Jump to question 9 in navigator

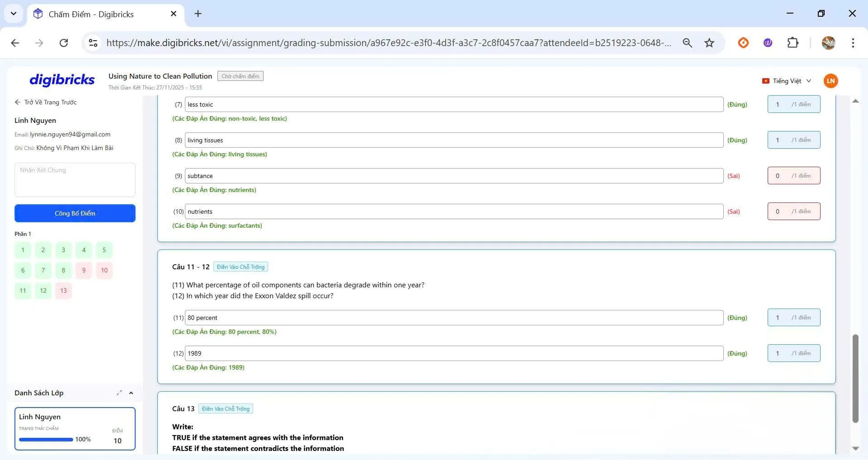click(84, 270)
